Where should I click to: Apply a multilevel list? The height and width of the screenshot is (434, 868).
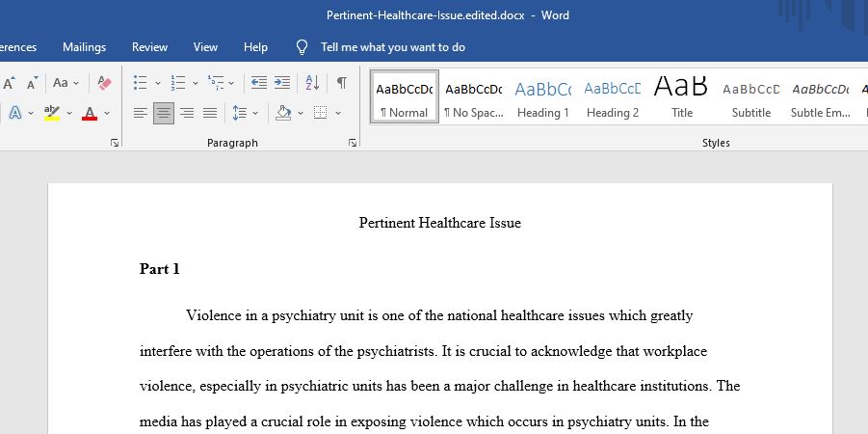tap(216, 83)
